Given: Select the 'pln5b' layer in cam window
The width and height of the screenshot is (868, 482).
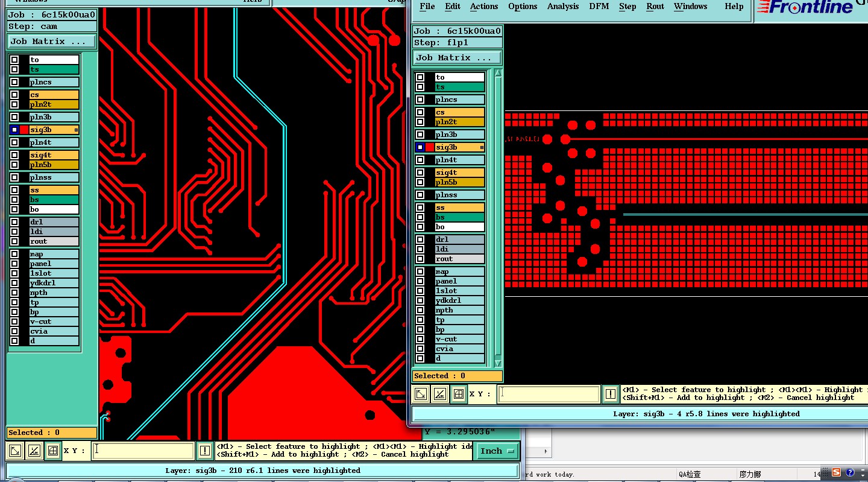Looking at the screenshot, I should pos(54,165).
